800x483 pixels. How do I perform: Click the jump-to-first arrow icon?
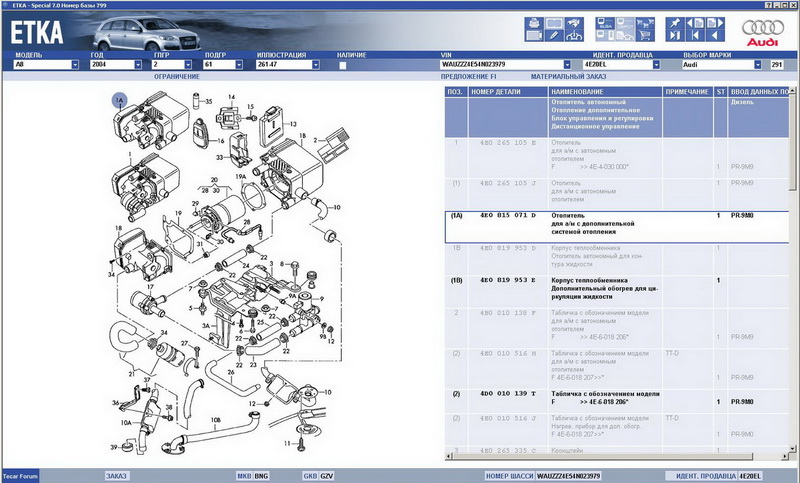(x=695, y=35)
